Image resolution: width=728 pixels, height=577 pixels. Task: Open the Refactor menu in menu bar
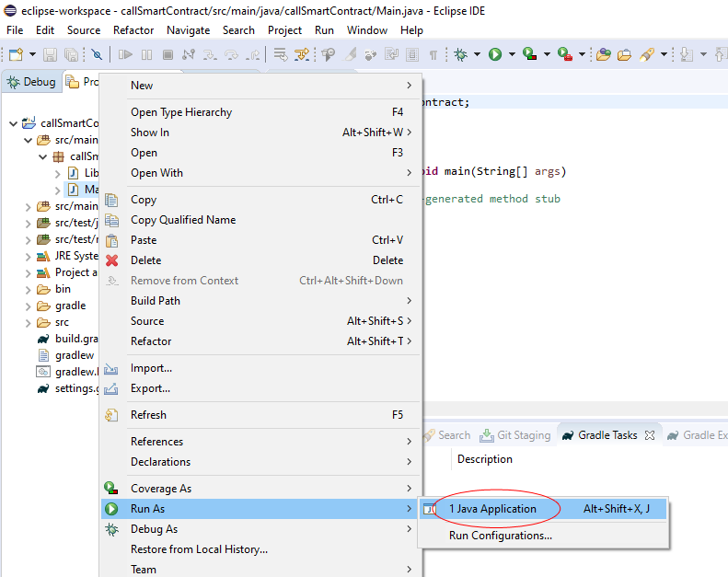(x=133, y=30)
